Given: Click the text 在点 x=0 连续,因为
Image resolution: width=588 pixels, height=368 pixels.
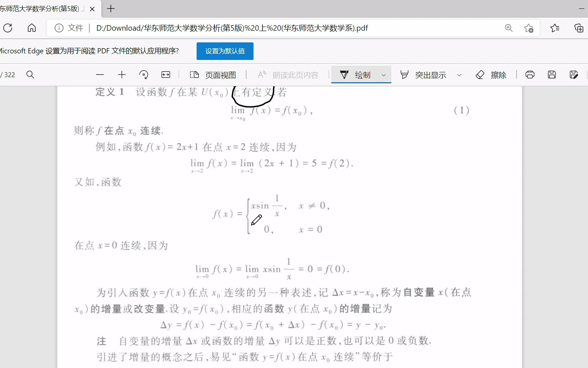Looking at the screenshot, I should click(121, 245).
